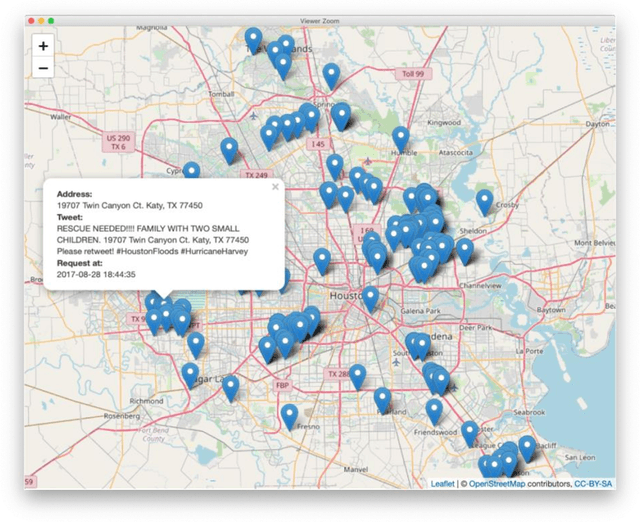The width and height of the screenshot is (640, 522).
Task: Click the zoom in plus button
Action: pyautogui.click(x=43, y=46)
